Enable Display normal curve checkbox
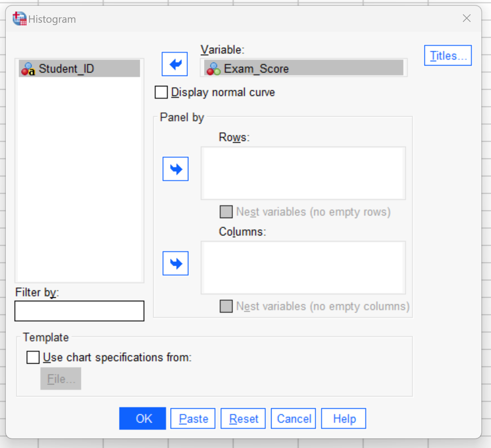The height and width of the screenshot is (448, 491). (x=161, y=92)
